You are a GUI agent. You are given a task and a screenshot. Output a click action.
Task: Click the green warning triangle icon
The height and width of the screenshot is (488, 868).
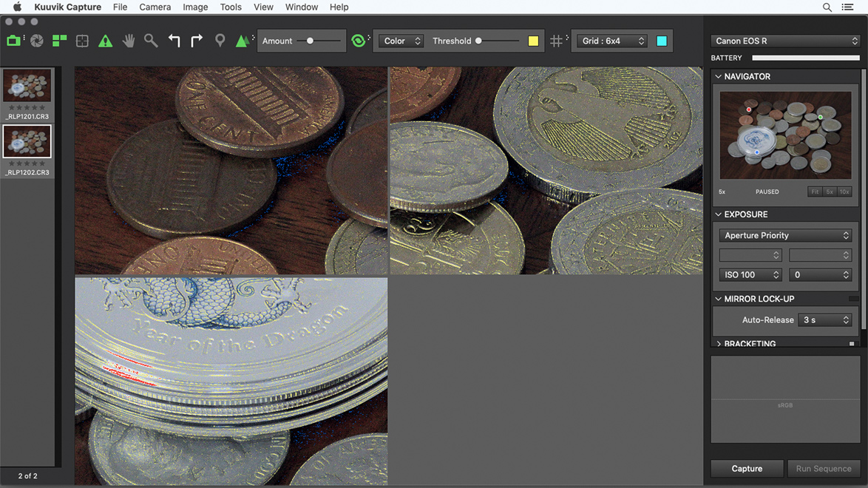(105, 41)
